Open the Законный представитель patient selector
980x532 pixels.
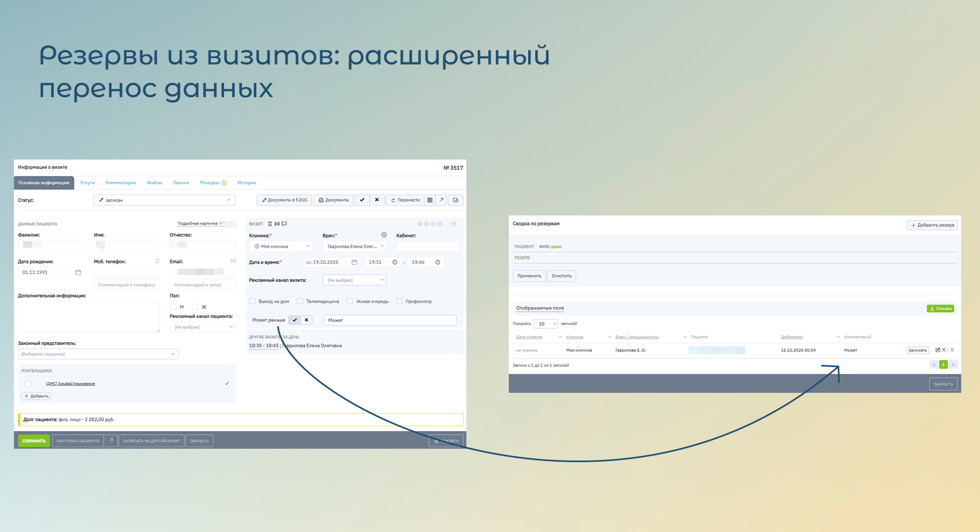[x=98, y=354]
